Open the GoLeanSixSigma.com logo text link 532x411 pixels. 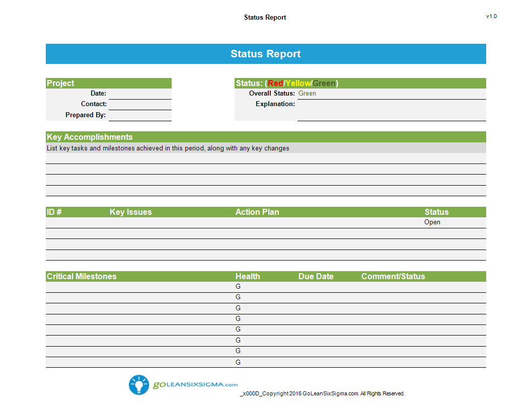click(x=195, y=384)
